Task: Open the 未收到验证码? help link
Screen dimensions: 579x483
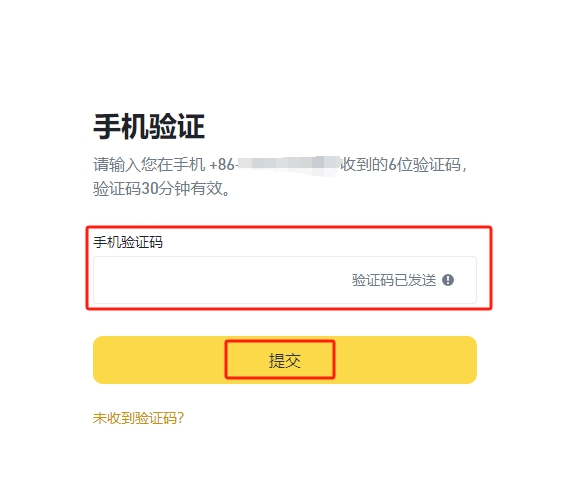Action: coord(138,418)
